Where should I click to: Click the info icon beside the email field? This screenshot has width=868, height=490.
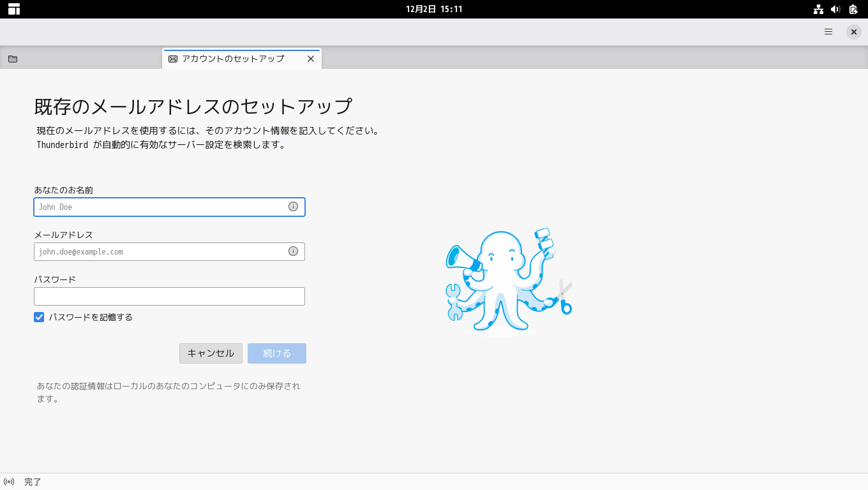(x=293, y=251)
